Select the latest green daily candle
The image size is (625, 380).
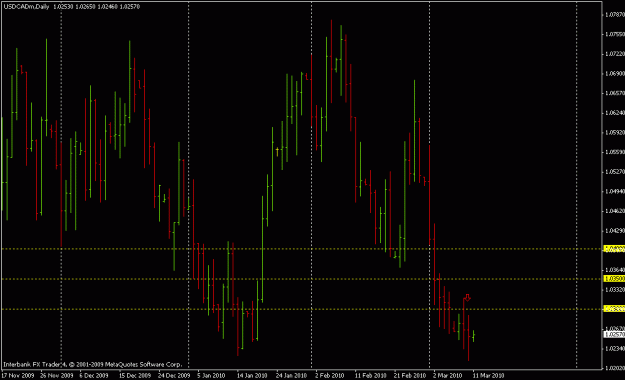[x=474, y=336]
